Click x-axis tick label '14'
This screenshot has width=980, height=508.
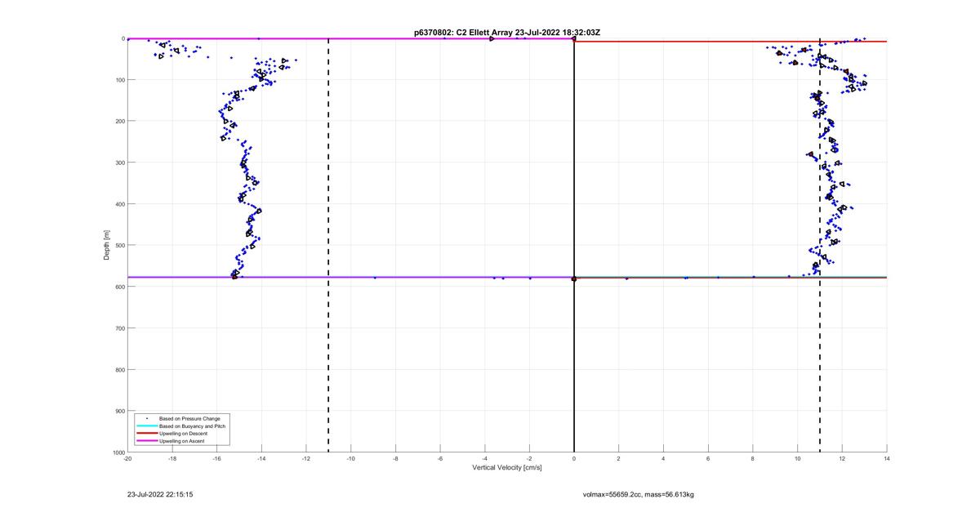pos(887,459)
